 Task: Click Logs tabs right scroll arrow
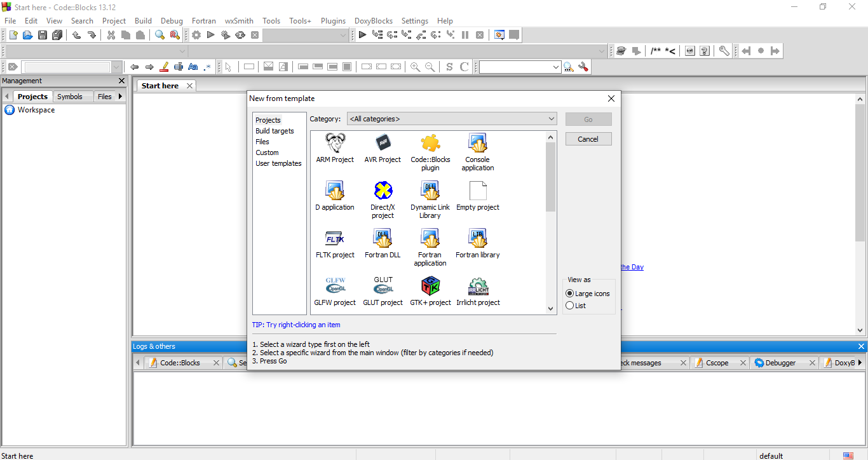pyautogui.click(x=860, y=363)
